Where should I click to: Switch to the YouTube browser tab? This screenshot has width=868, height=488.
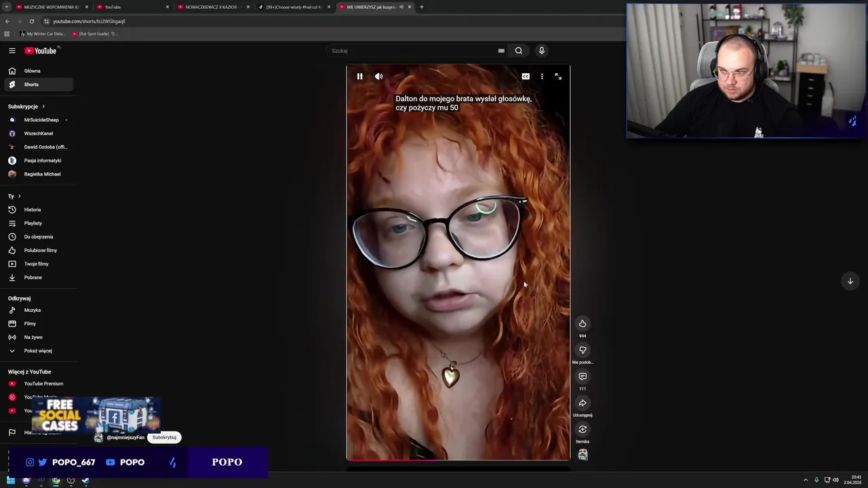[132, 7]
